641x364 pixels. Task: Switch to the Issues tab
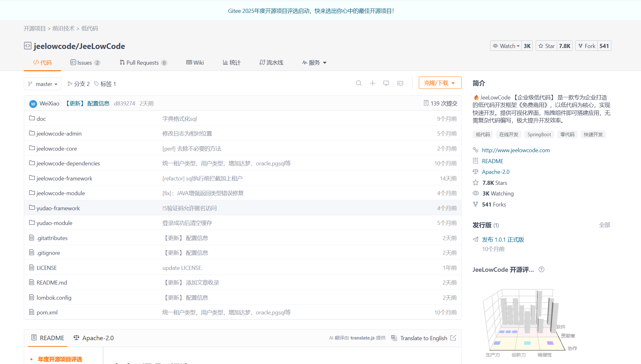point(85,63)
